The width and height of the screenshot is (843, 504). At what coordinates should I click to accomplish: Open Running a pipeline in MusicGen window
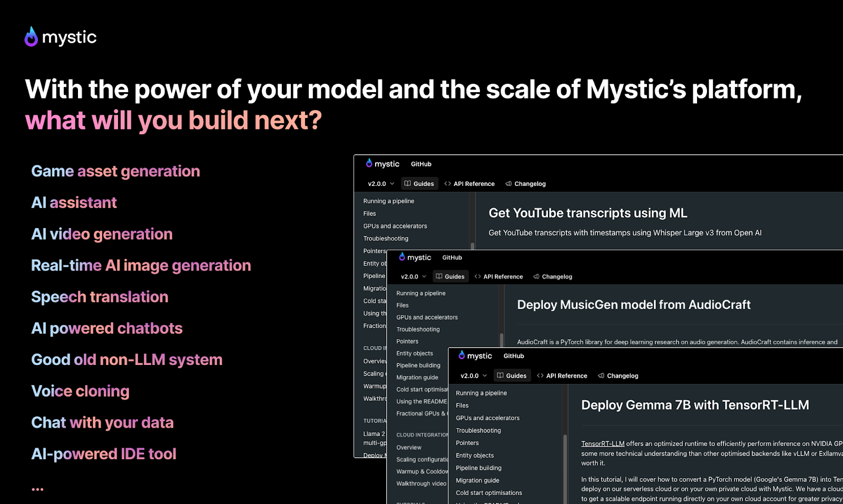point(421,293)
